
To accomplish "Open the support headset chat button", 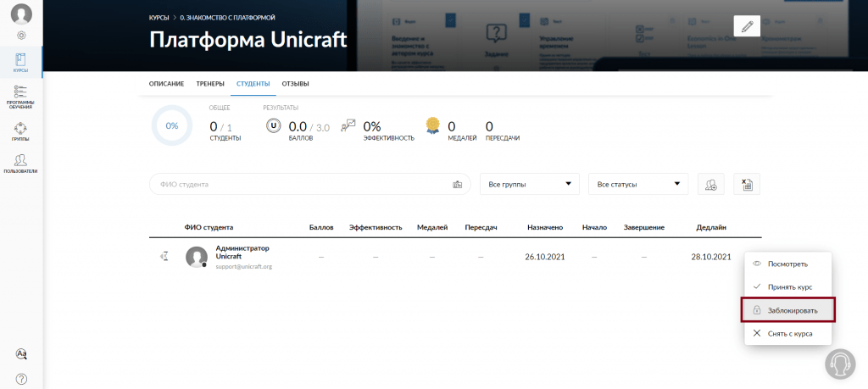I will pyautogui.click(x=840, y=364).
